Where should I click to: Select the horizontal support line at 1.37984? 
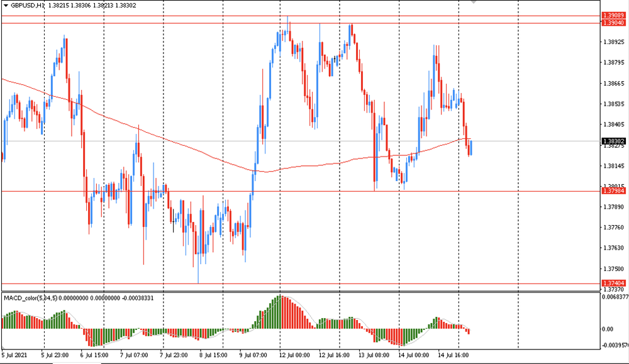tap(301, 191)
